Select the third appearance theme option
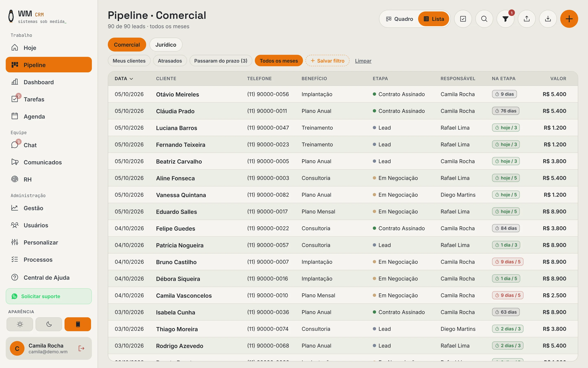 (x=78, y=324)
